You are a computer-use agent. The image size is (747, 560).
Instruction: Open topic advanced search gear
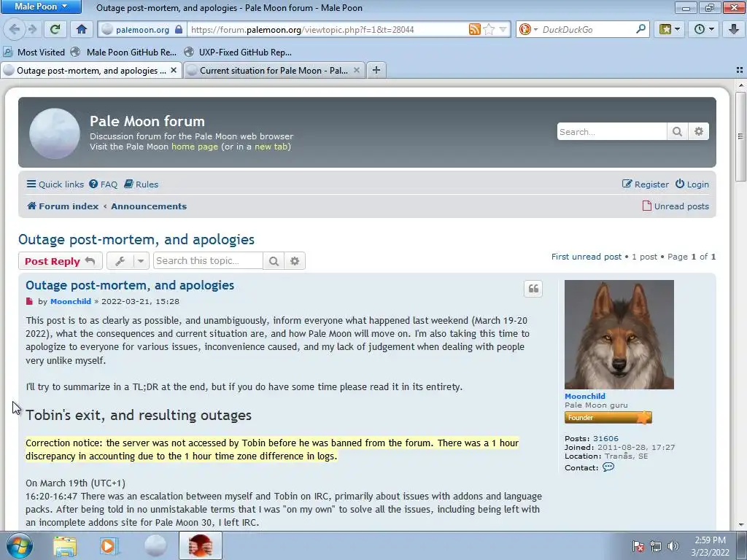point(295,261)
